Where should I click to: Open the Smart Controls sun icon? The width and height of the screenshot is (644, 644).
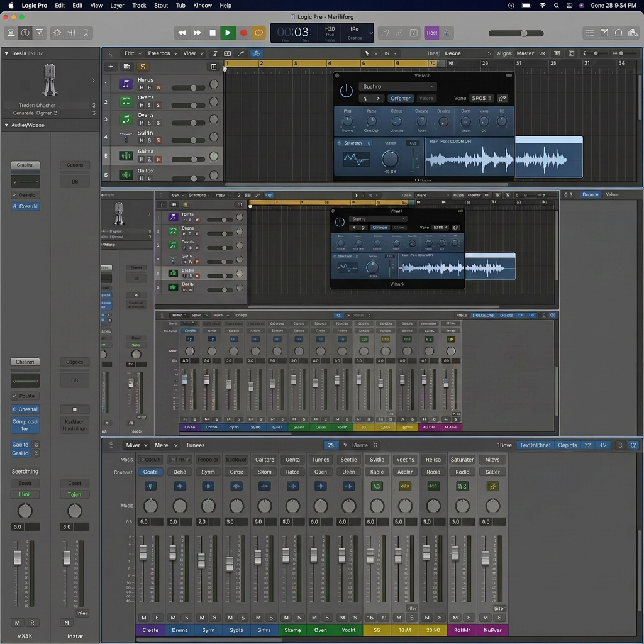pos(57,33)
